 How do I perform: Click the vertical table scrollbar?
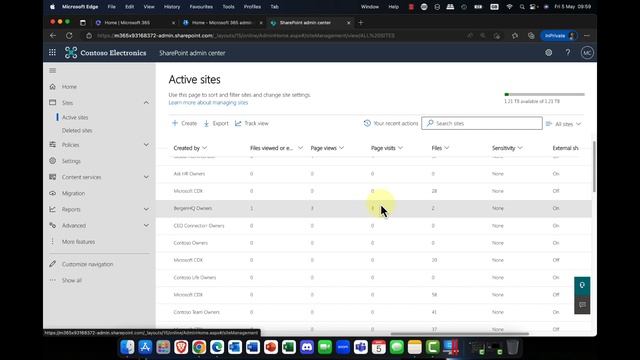594,167
